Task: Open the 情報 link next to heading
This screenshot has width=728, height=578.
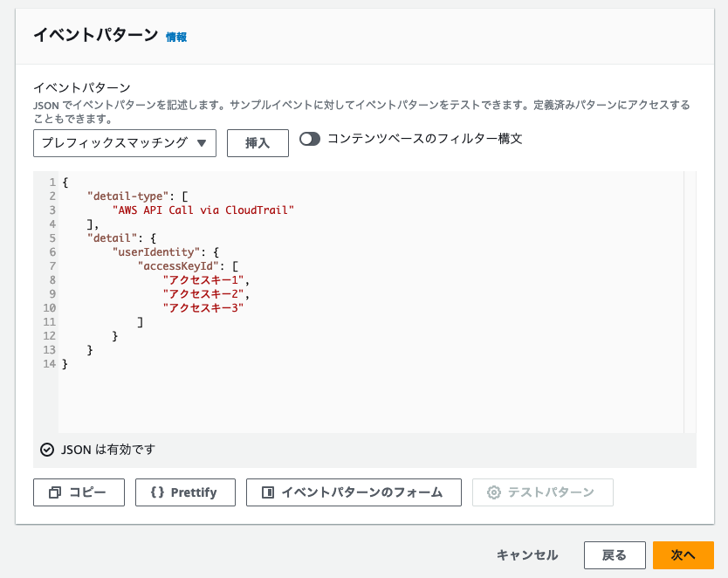Action: coord(176,38)
